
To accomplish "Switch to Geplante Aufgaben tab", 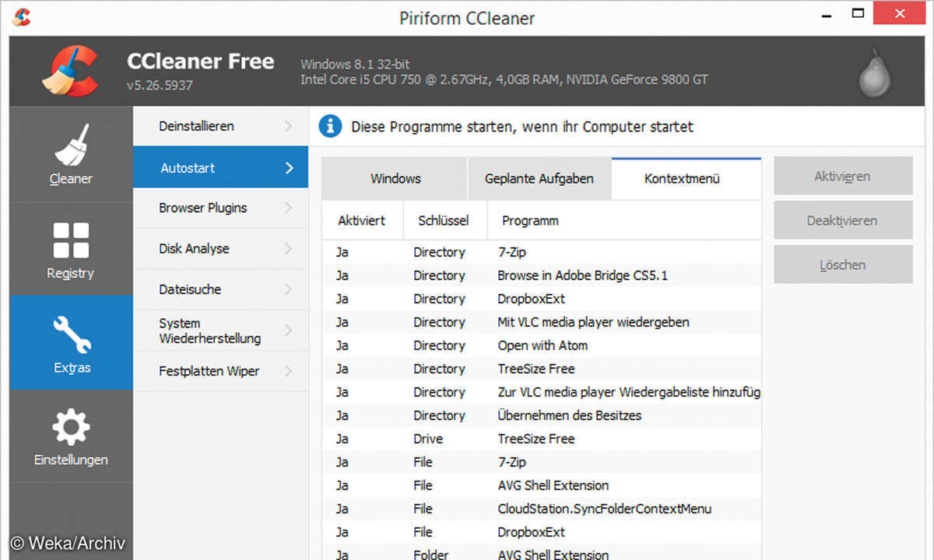I will (x=539, y=178).
